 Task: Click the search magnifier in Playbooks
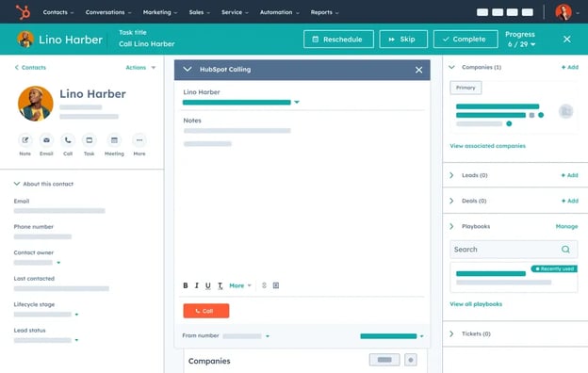[x=565, y=250]
